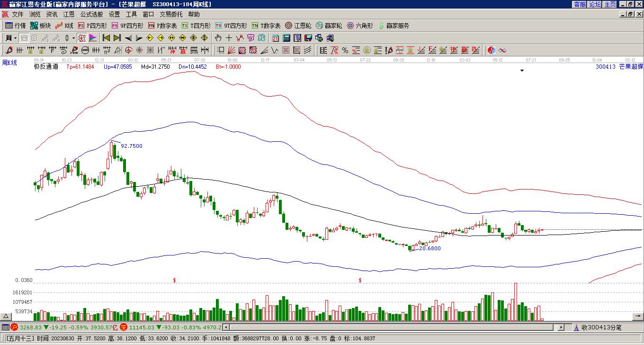Select the red circle crosshair tool
644x345 pixels.
129,50
